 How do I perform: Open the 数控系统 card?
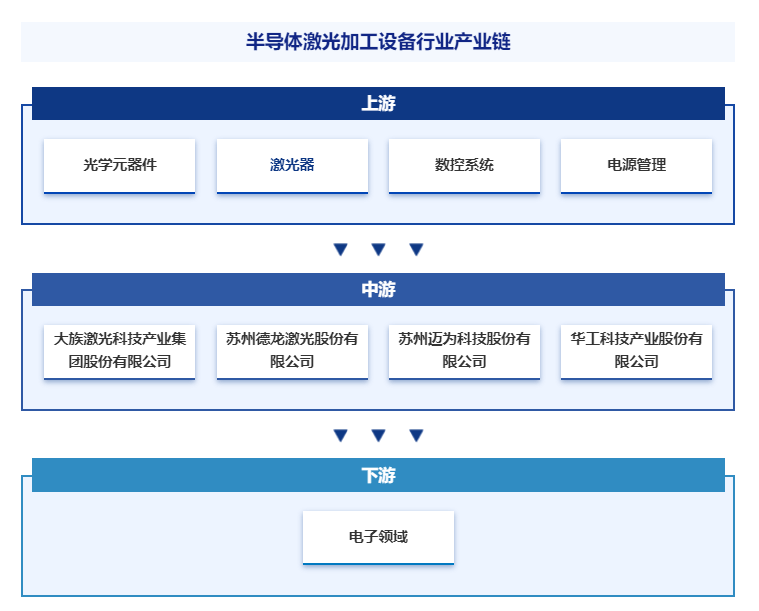click(464, 166)
